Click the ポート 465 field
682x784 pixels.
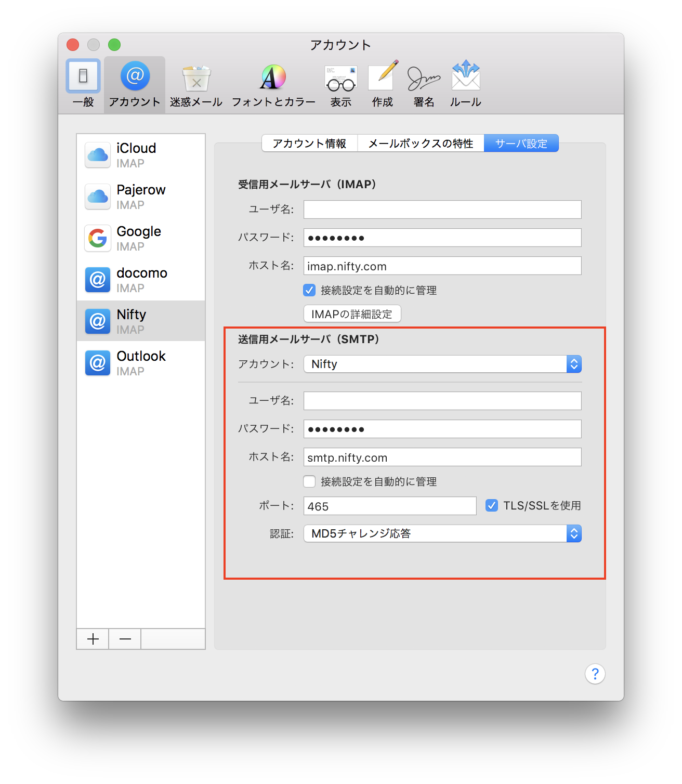click(x=390, y=506)
